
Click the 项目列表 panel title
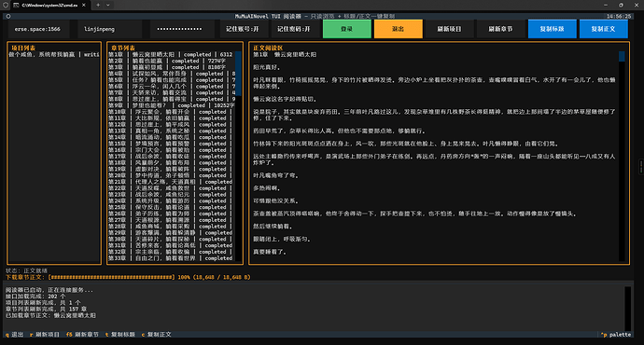[23, 48]
